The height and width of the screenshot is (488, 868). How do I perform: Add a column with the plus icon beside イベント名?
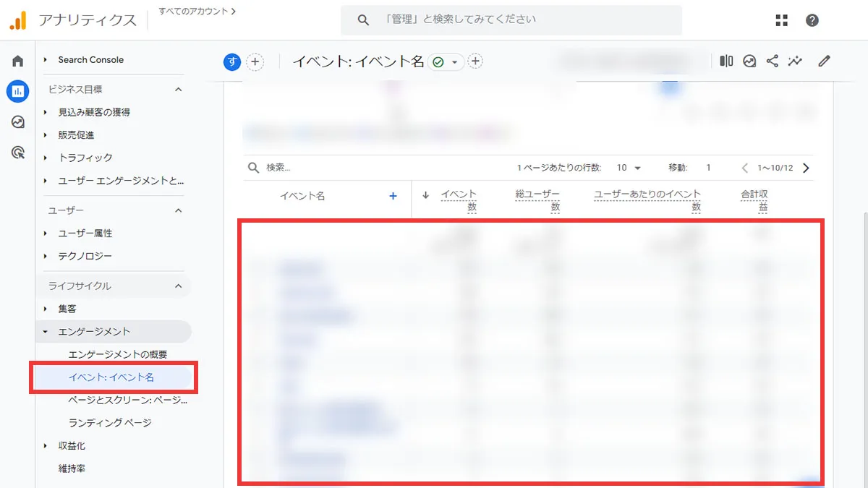(393, 195)
